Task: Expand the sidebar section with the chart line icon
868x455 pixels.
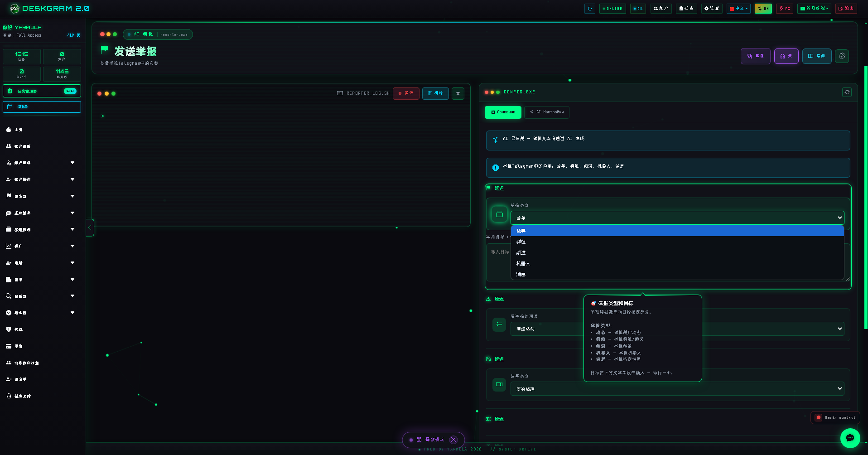Action: pyautogui.click(x=41, y=246)
